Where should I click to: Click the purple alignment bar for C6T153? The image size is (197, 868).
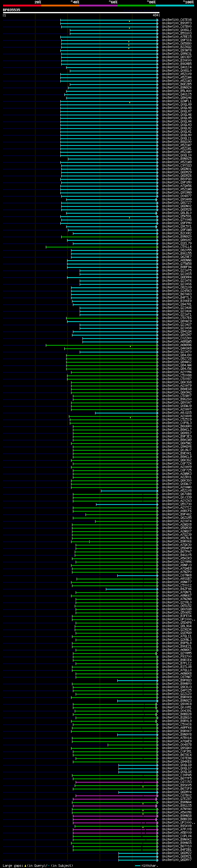tap(117, 782)
